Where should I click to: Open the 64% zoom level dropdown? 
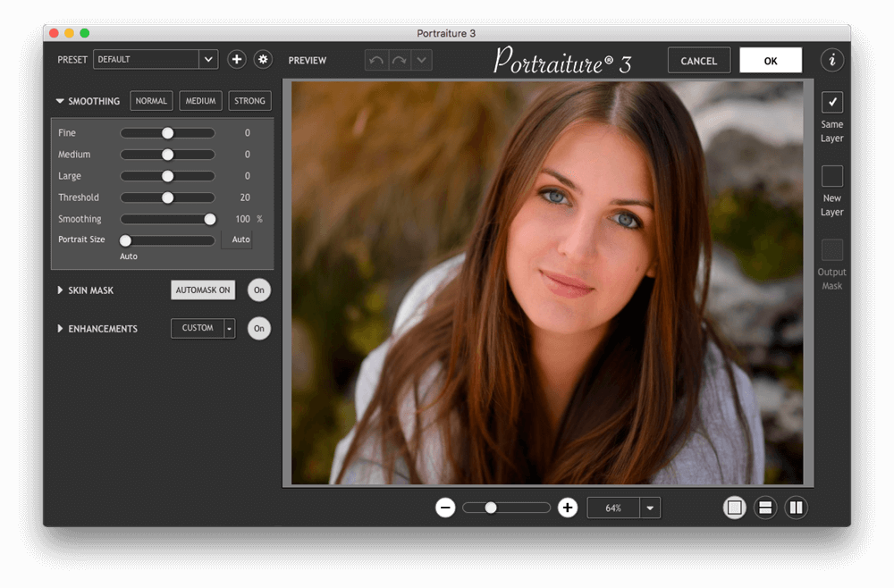click(x=650, y=508)
